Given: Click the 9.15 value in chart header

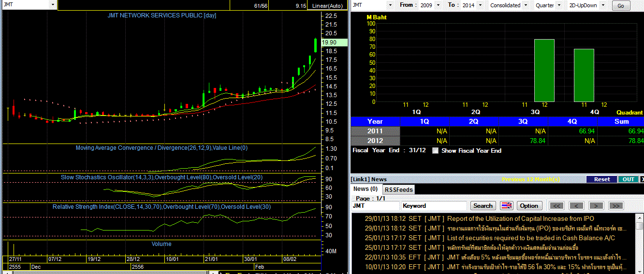Looking at the screenshot, I should (x=301, y=6).
